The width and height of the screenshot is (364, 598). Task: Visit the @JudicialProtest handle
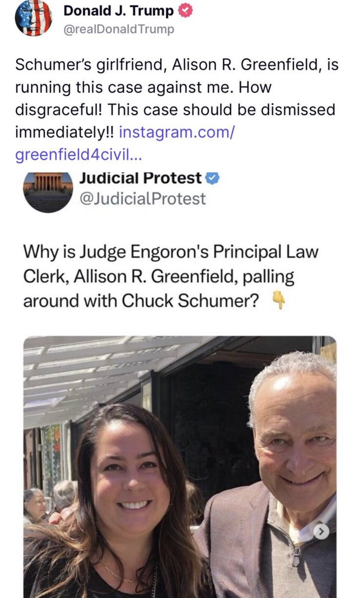coord(142,198)
